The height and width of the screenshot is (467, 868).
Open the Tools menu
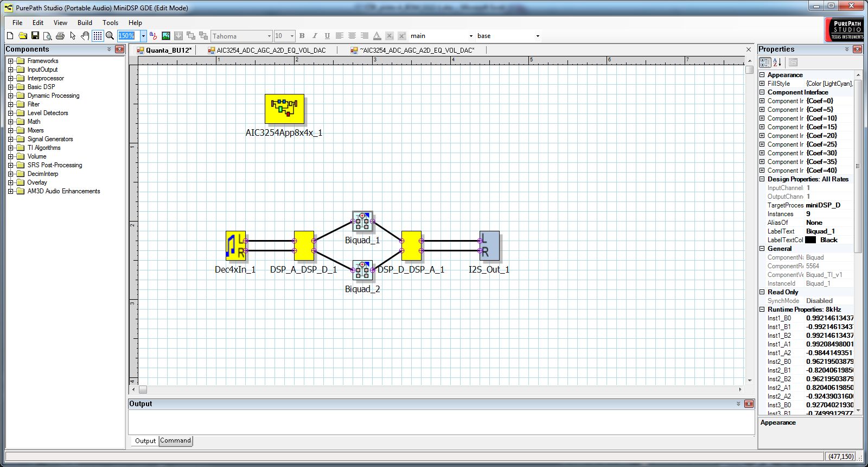pyautogui.click(x=110, y=23)
